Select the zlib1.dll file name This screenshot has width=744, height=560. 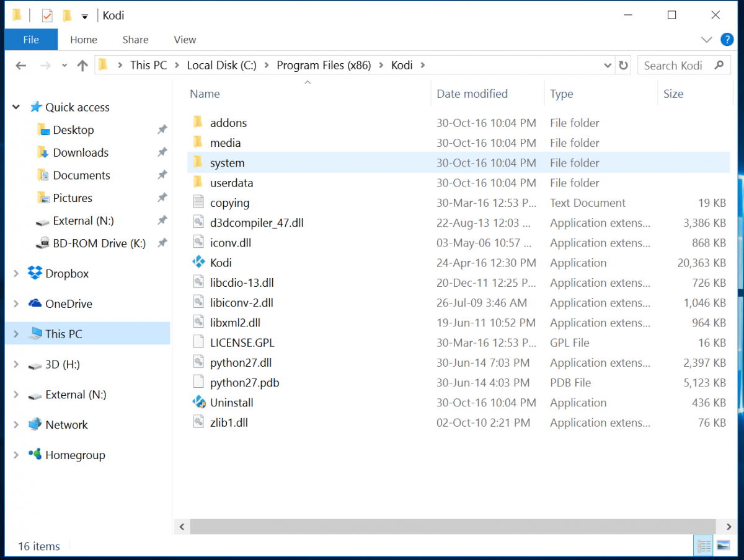tap(229, 422)
